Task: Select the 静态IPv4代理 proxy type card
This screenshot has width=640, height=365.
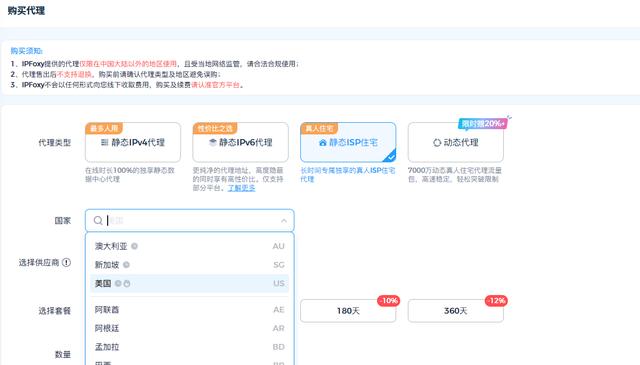Action: click(133, 142)
